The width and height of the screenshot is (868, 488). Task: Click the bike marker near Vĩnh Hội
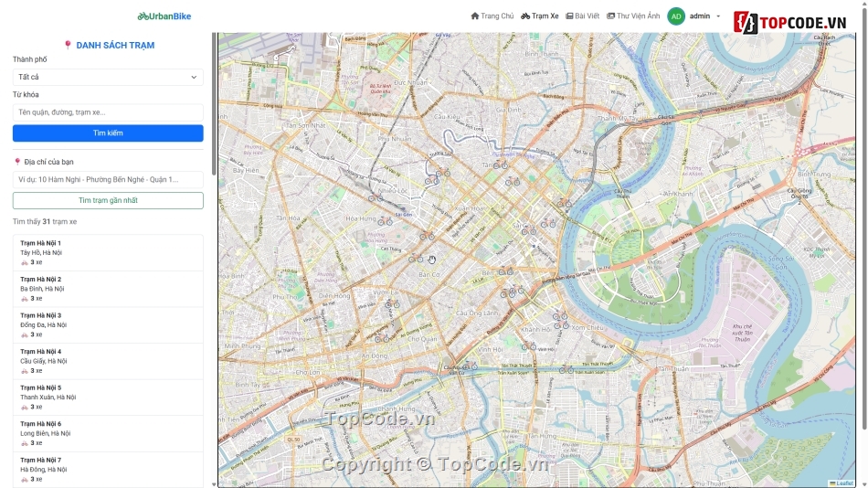pyautogui.click(x=528, y=346)
